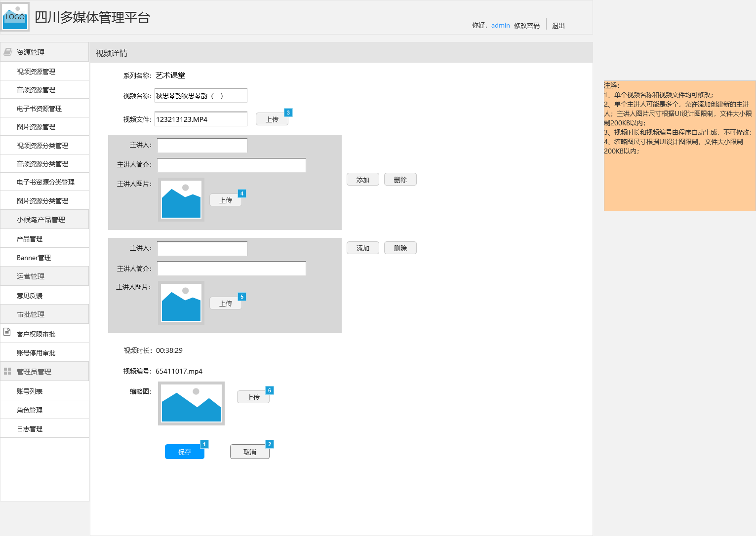
Task: Open 角色管理 in sidebar
Action: pos(44,410)
